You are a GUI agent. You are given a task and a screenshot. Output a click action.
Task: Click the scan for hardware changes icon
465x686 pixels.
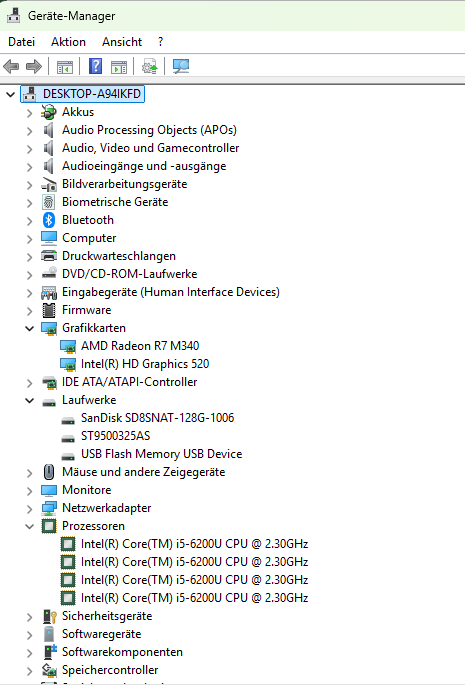click(x=181, y=66)
